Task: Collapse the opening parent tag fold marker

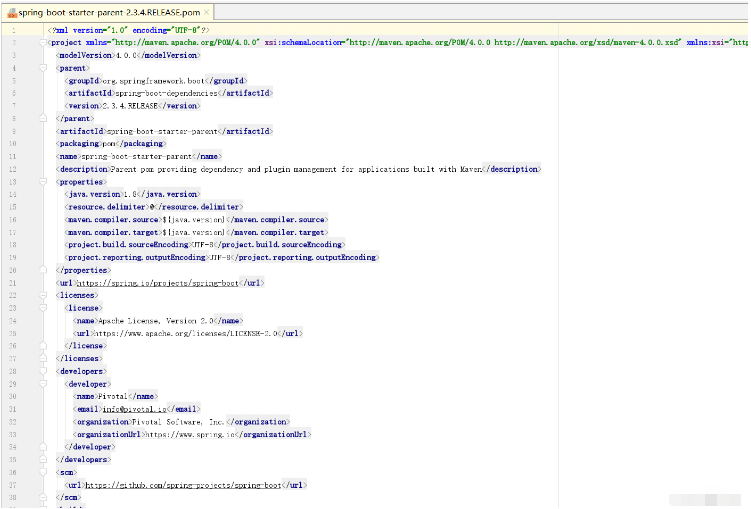Action: click(x=43, y=68)
